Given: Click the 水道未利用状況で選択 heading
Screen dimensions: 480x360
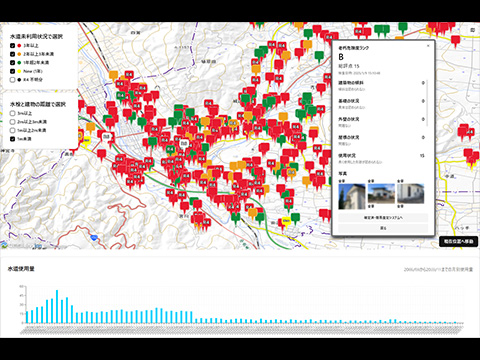Looking at the screenshot, I should 36,36.
